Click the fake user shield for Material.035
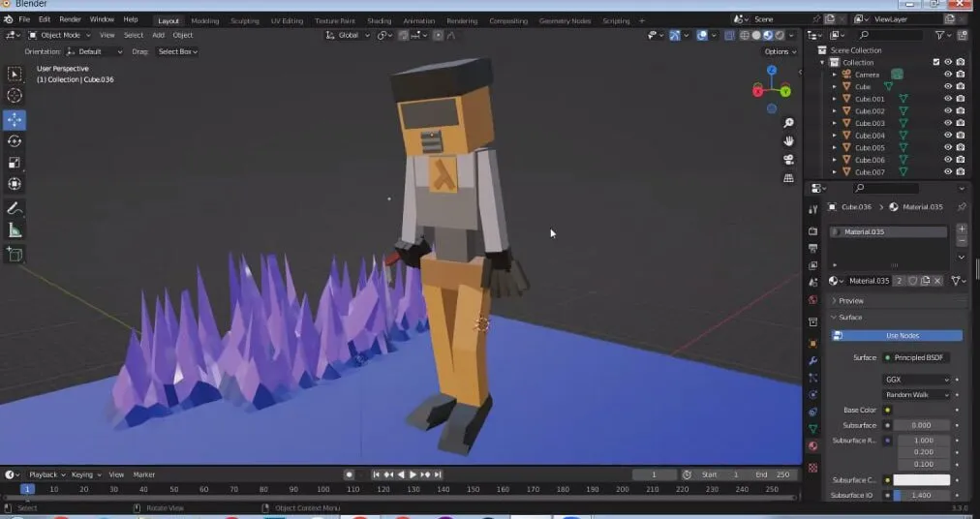Image resolution: width=980 pixels, height=519 pixels. click(x=913, y=281)
